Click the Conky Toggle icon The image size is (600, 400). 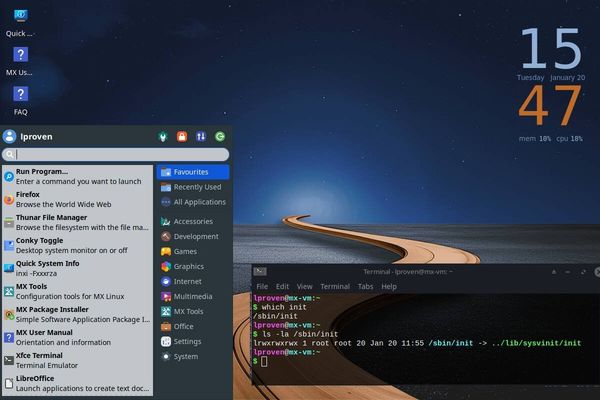pyautogui.click(x=9, y=245)
